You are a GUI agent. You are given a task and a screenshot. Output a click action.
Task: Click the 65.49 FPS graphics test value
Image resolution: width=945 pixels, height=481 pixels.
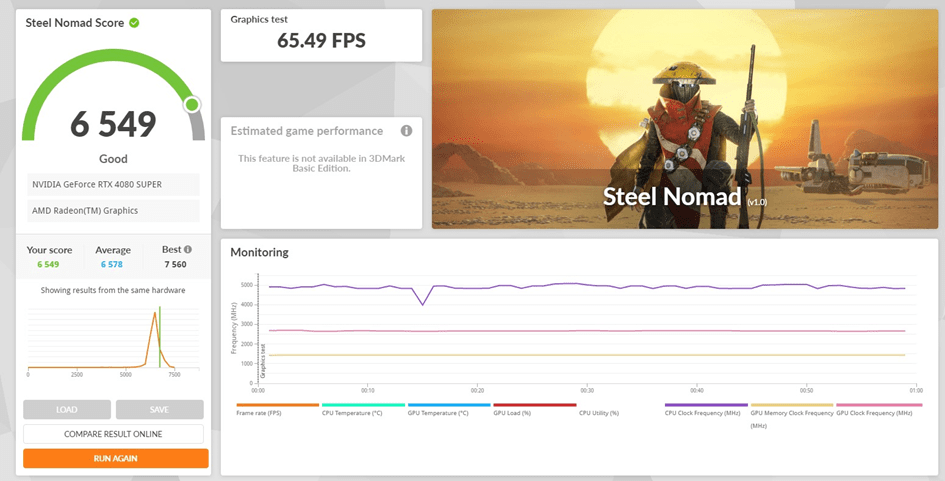[321, 40]
